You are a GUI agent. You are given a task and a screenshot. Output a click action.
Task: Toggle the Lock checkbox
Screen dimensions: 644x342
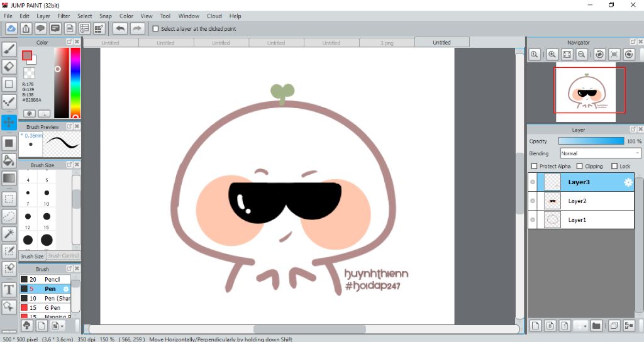click(x=614, y=166)
